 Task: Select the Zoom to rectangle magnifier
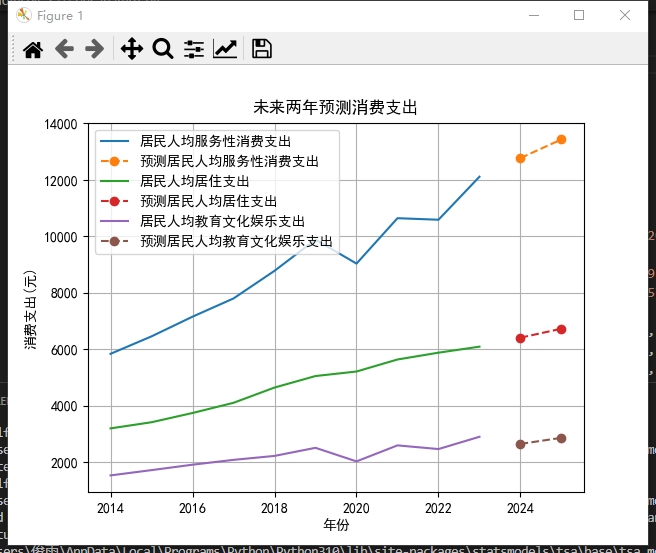pyautogui.click(x=163, y=49)
